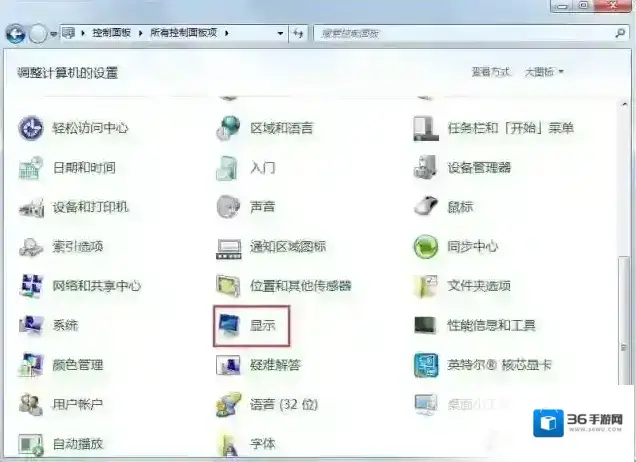Open the 设备和打印机 icon
Screen dimensions: 636x462
[31, 207]
